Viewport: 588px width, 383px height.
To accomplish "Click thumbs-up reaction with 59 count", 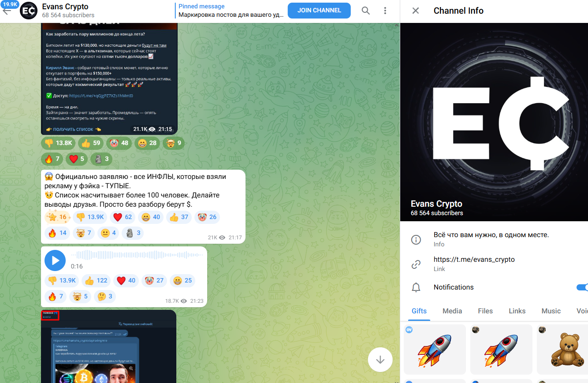I will (x=91, y=143).
